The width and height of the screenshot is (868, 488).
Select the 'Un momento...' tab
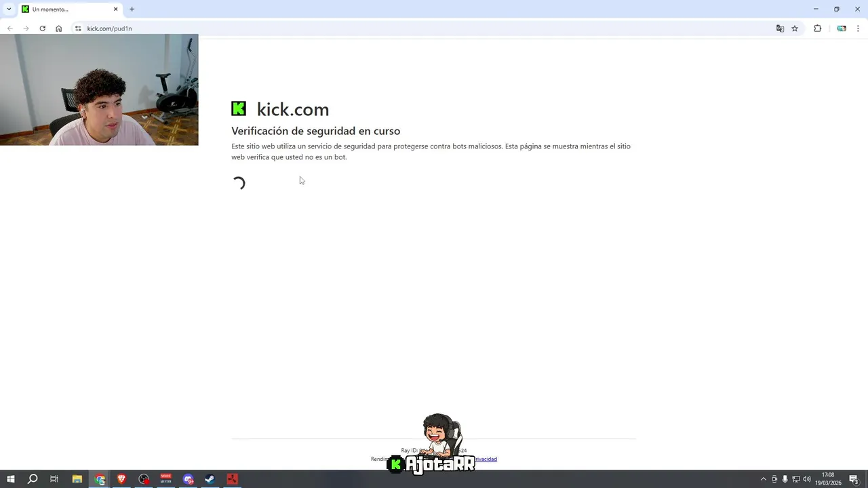(x=70, y=9)
